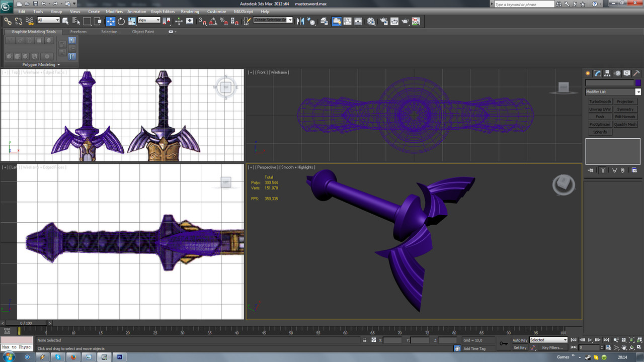The width and height of the screenshot is (644, 362).
Task: Open the application menu logo button
Action: point(7,7)
